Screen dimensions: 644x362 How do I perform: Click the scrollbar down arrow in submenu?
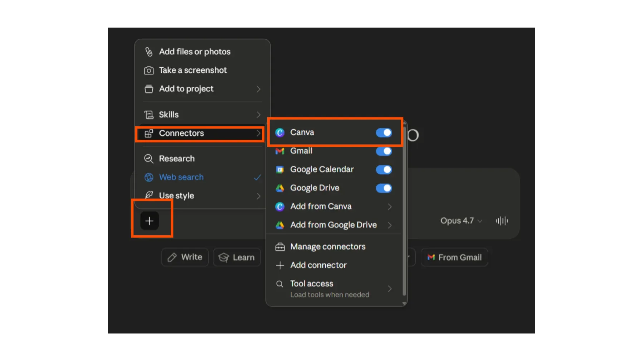(x=404, y=304)
